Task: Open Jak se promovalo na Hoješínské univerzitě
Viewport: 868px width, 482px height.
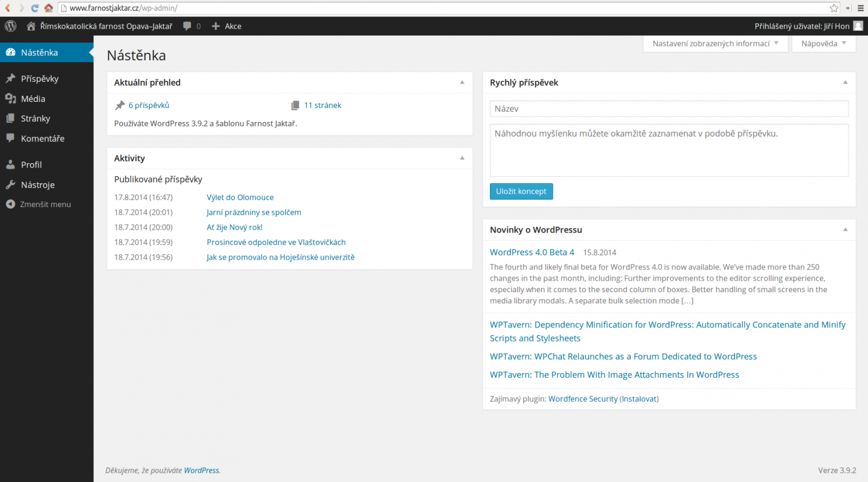Action: (x=280, y=257)
